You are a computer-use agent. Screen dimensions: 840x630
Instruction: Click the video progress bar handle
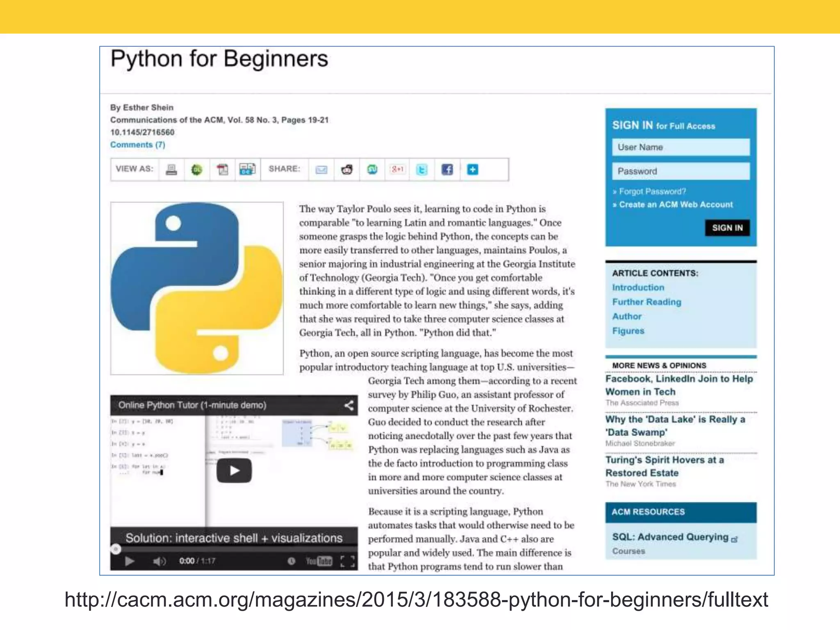coord(116,549)
